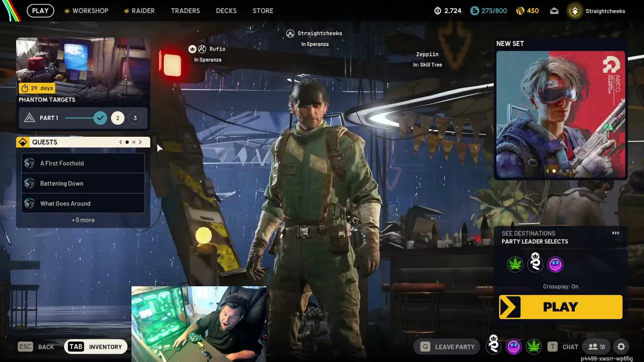The width and height of the screenshot is (644, 362).
Task: Click the Leave Party button
Action: click(x=447, y=346)
